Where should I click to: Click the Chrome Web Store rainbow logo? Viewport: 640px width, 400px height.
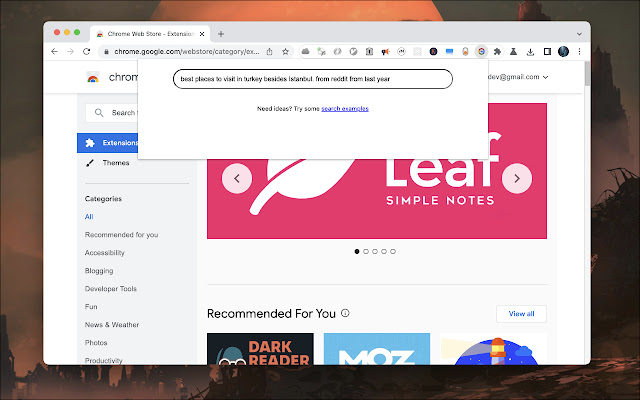93,77
